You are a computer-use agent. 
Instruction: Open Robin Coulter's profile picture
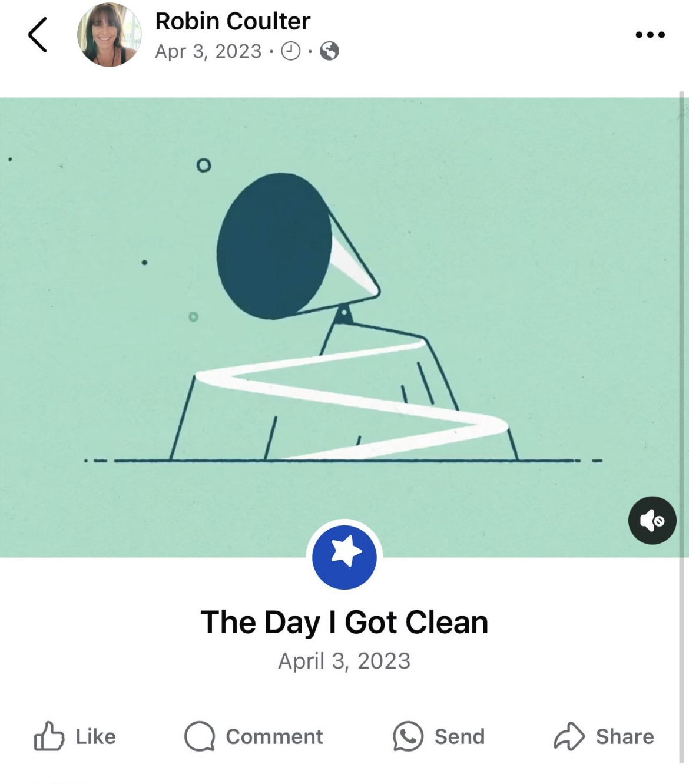click(x=110, y=35)
